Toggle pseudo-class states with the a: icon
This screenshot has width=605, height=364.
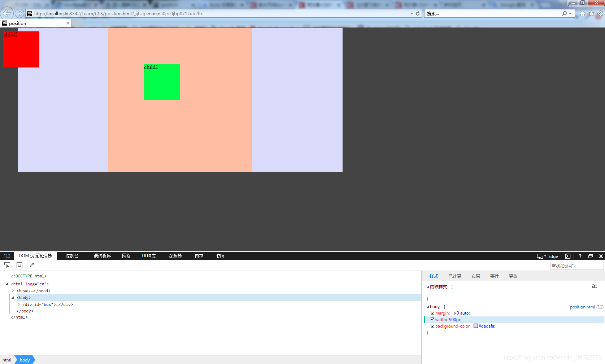pos(594,286)
